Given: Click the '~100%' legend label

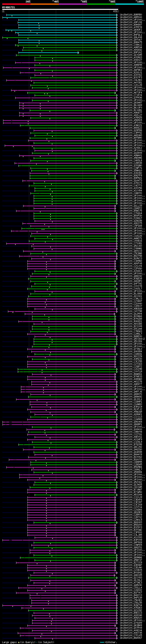Looking at the screenshot, I should coord(140,2).
